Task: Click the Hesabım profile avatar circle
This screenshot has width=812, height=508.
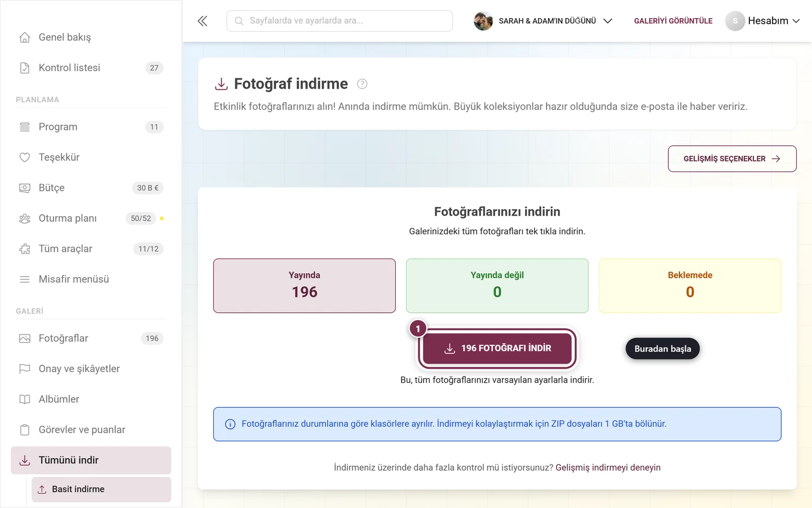Action: point(735,21)
